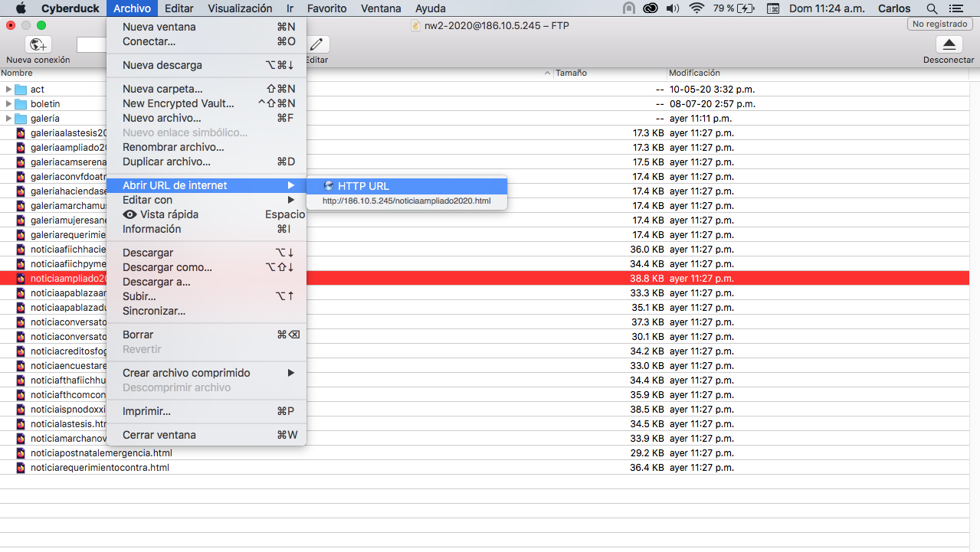This screenshot has height=552, width=980.
Task: Choose Descargar menu item
Action: 206,253
